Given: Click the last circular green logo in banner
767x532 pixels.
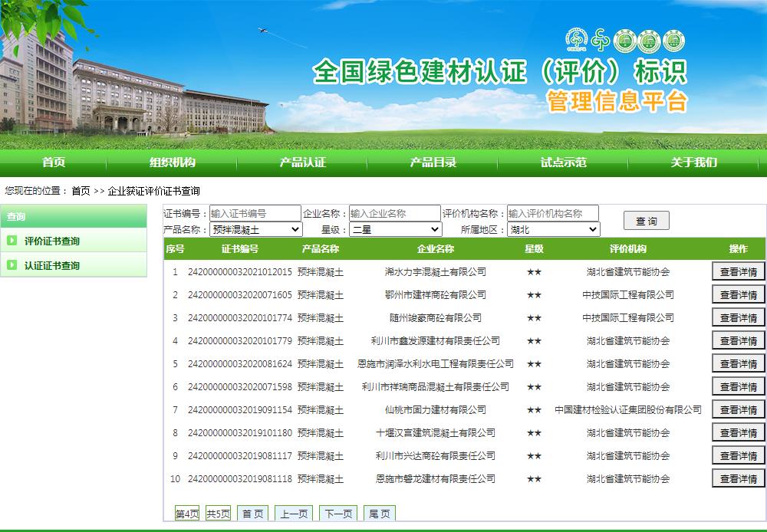Looking at the screenshot, I should coord(673,41).
